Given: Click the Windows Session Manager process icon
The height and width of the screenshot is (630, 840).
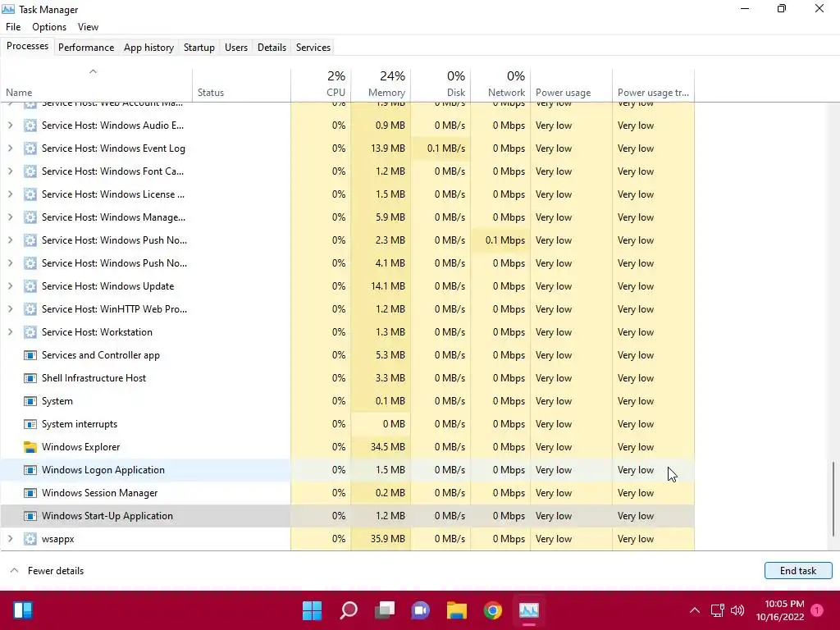Looking at the screenshot, I should [30, 493].
